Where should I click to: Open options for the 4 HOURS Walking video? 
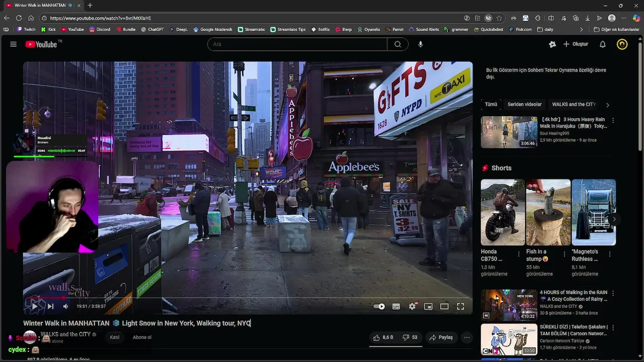[x=613, y=293]
